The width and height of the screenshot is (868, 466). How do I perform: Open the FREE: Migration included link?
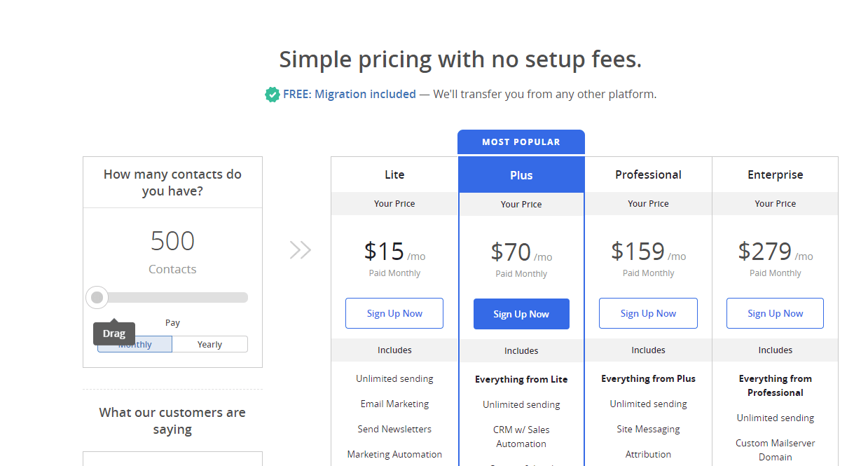pyautogui.click(x=350, y=94)
